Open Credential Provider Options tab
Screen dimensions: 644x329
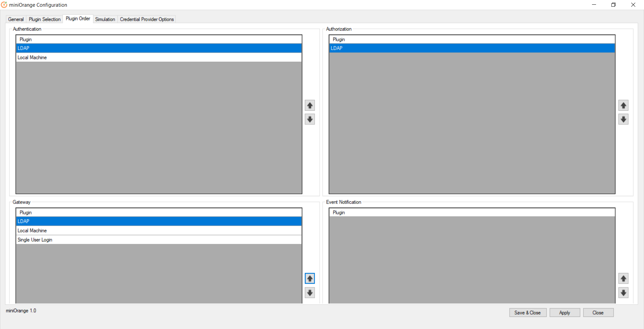pos(147,19)
